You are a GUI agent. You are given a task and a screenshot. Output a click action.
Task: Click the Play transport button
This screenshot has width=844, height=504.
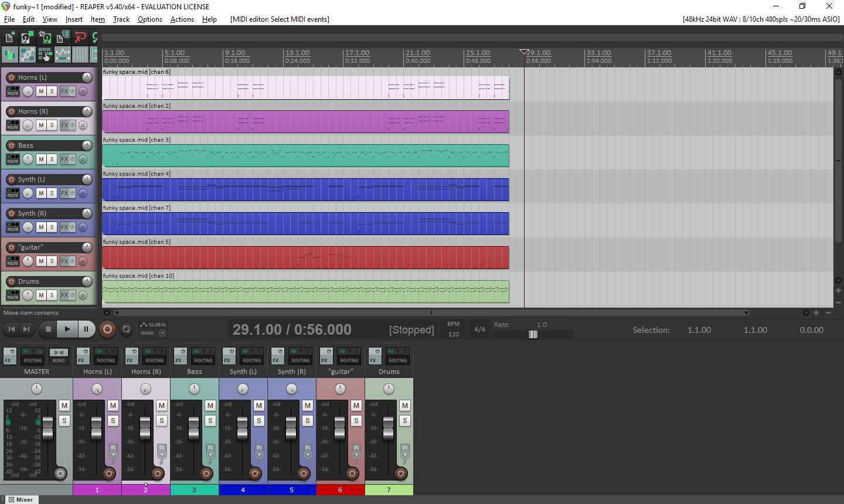[67, 329]
